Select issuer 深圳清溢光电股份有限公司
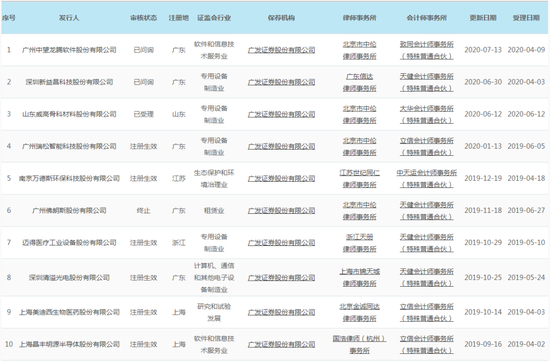Image resolution: width=550 pixels, height=361 pixels. pos(69,278)
